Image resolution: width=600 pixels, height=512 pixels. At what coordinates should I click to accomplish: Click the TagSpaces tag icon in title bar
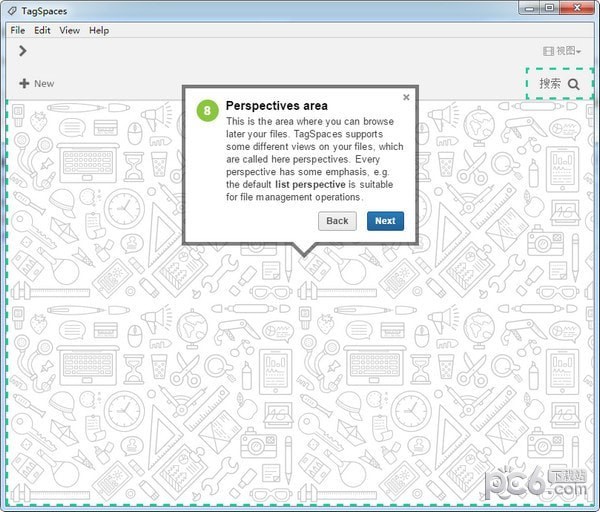[x=11, y=11]
